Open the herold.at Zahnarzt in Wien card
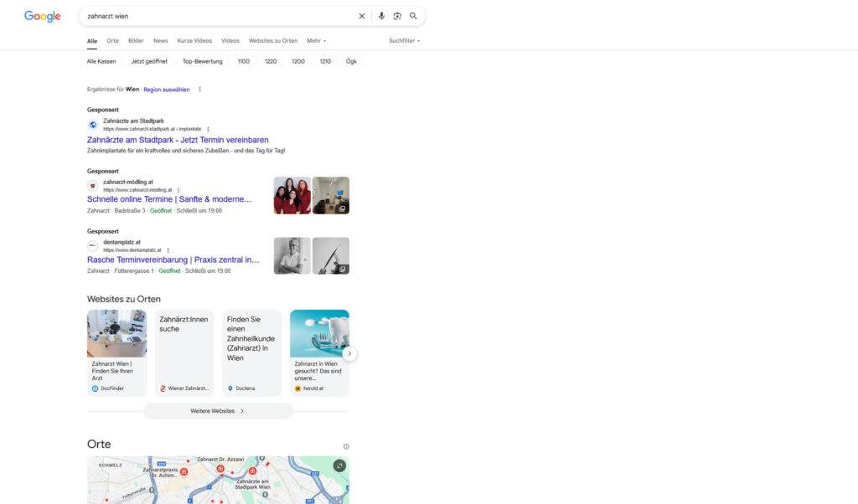858x504 pixels. pos(319,352)
